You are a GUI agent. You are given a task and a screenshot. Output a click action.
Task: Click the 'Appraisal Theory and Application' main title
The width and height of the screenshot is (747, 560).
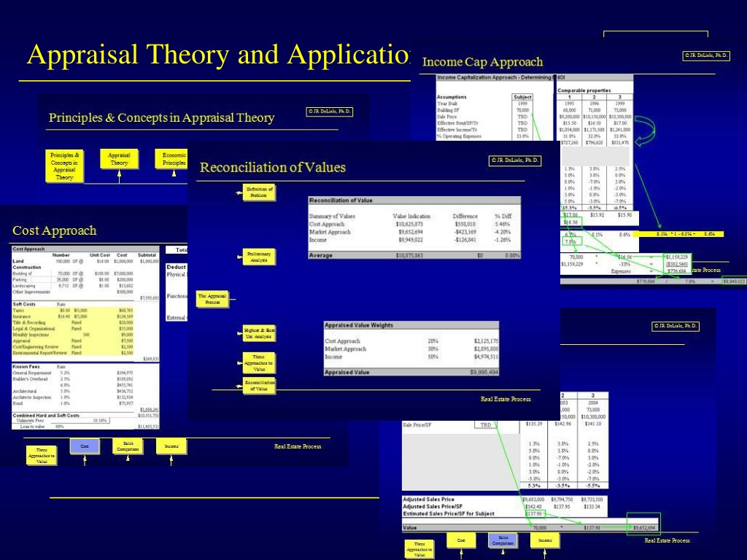click(218, 54)
